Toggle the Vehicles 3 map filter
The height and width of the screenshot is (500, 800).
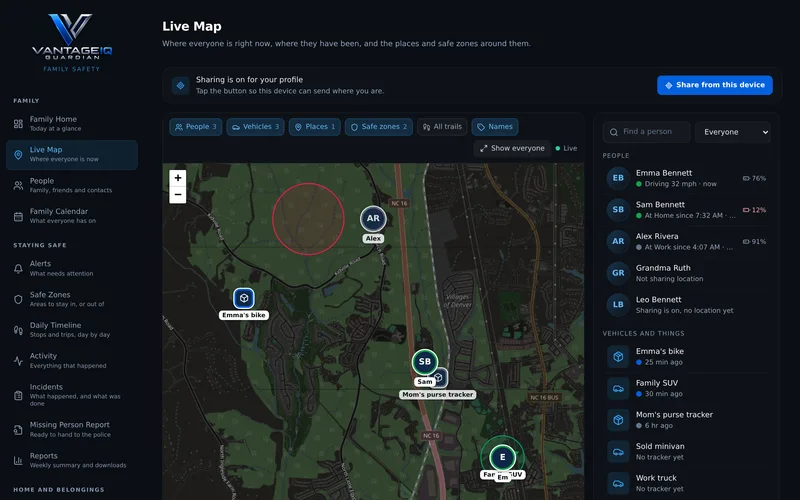pos(255,127)
